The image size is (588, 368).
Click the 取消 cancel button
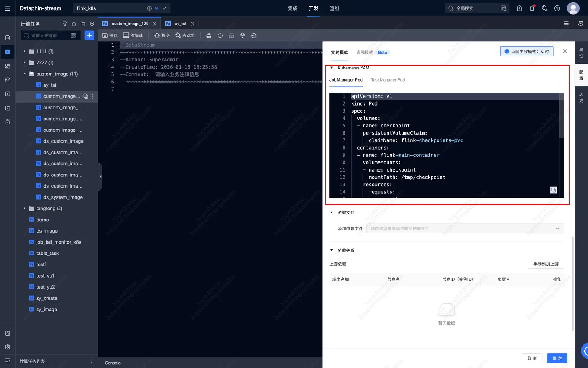532,358
